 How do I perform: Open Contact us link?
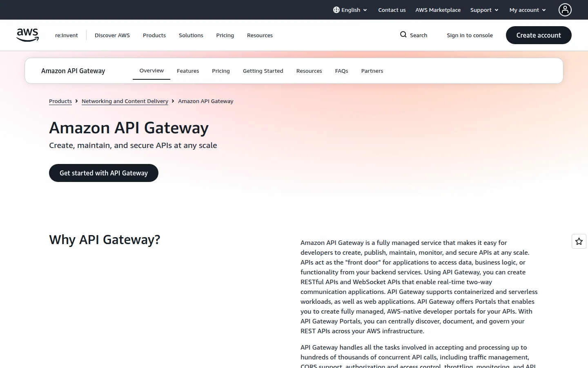pyautogui.click(x=392, y=10)
